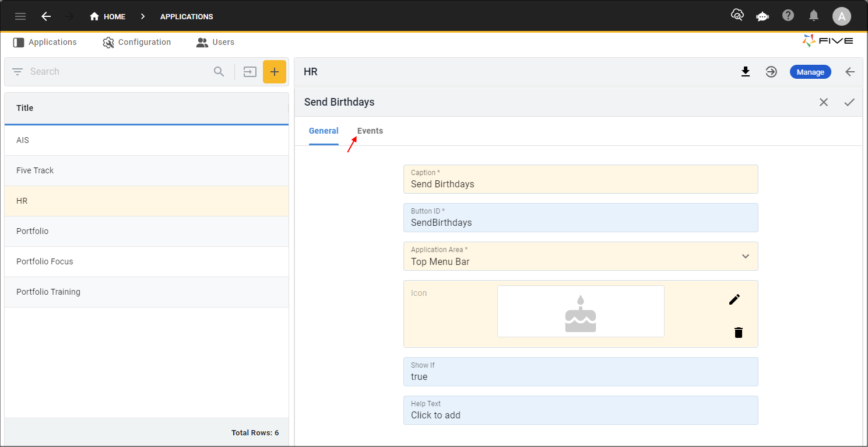Open the Users menu

point(215,42)
